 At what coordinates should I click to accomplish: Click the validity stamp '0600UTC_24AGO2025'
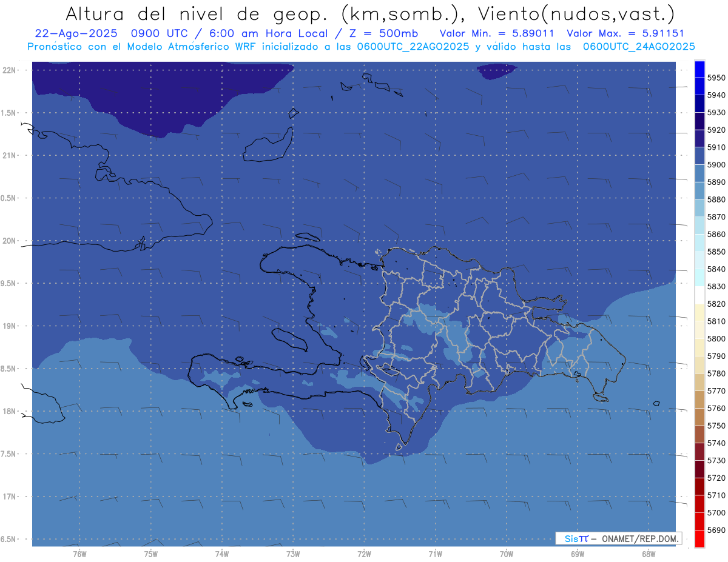coord(639,47)
